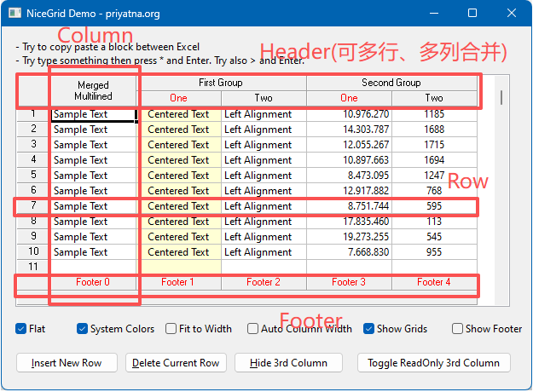This screenshot has height=392, width=533.
Task: Click the cell with value 768
Action: coord(434,191)
